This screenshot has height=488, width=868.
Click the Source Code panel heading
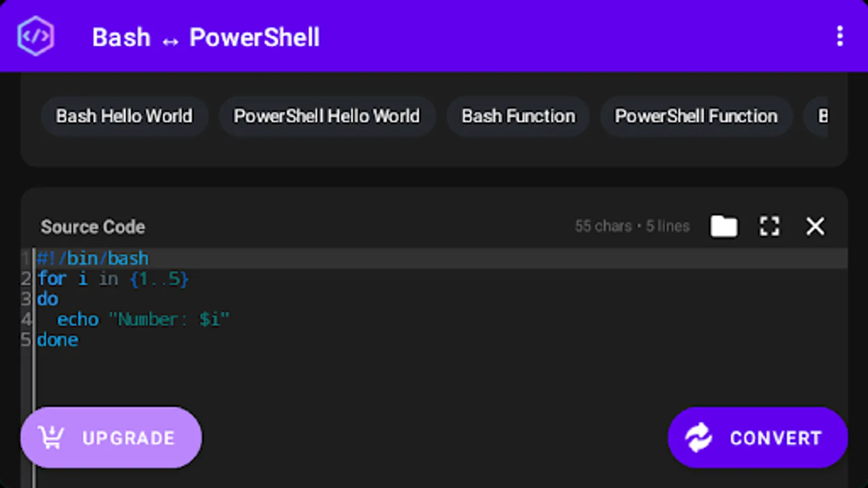93,227
